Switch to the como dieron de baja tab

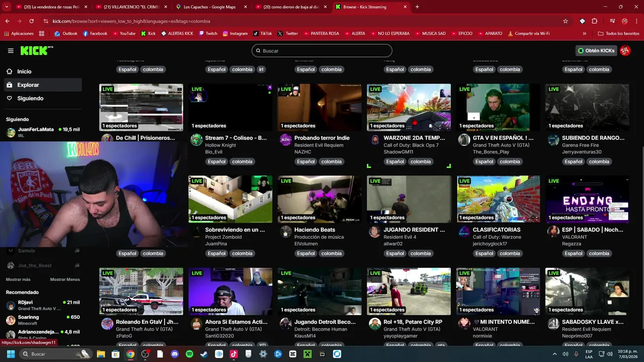(x=291, y=7)
